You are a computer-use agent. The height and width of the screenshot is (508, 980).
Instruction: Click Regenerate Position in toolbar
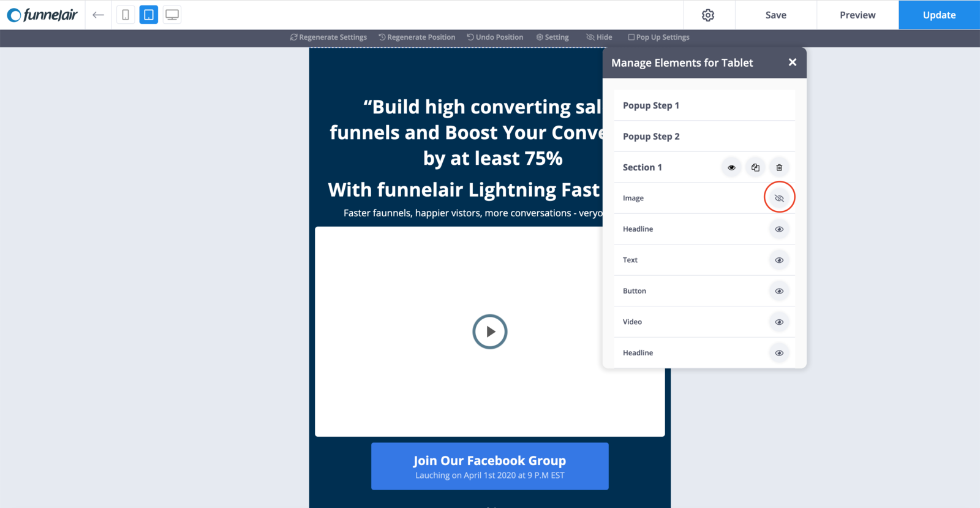417,37
